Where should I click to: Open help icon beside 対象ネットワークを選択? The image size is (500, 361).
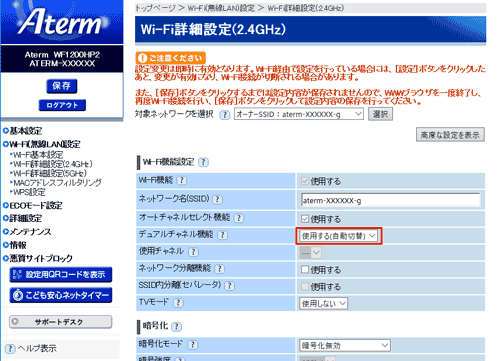coord(225,115)
